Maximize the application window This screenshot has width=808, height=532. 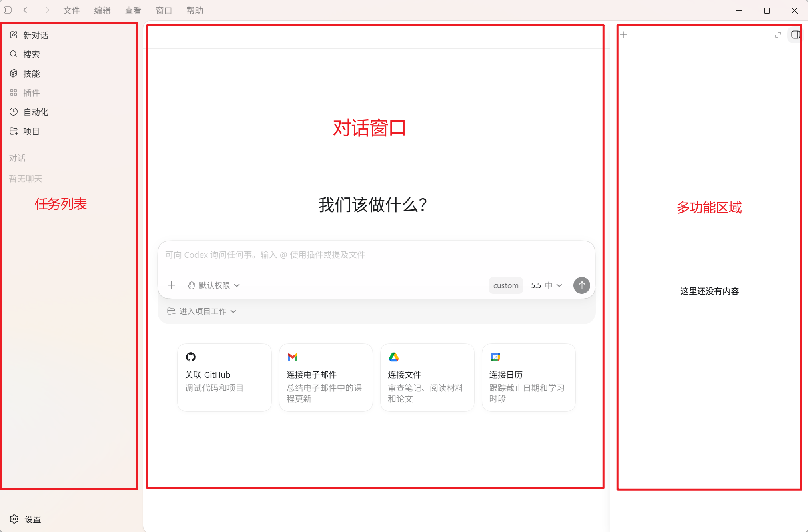(767, 10)
